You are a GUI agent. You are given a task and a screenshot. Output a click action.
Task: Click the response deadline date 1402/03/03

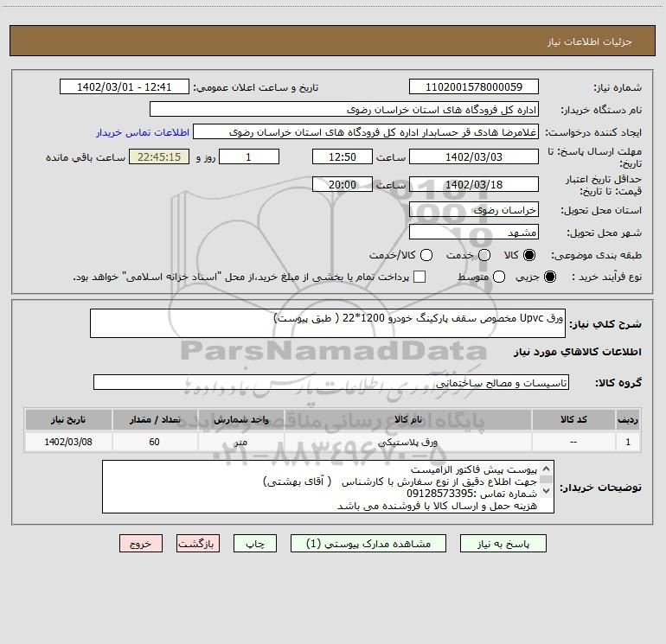click(x=474, y=156)
